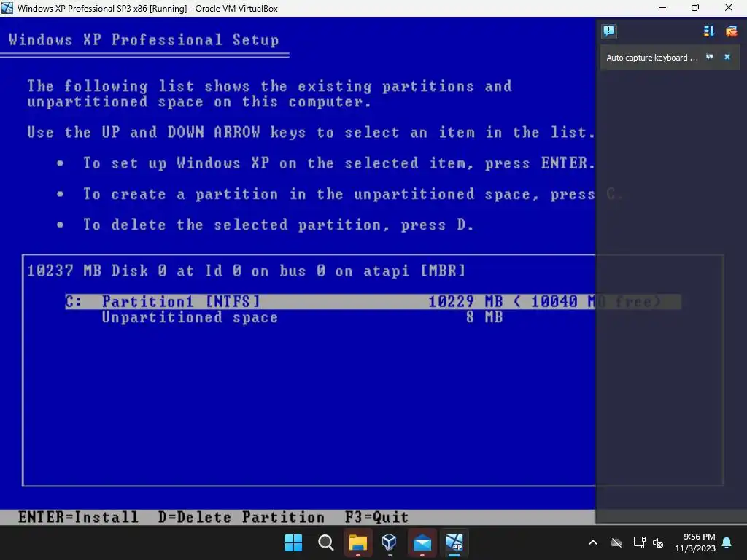Screen dimensions: 747x560
Task: Click the OneDrive cloud tray icon
Action: [x=616, y=542]
